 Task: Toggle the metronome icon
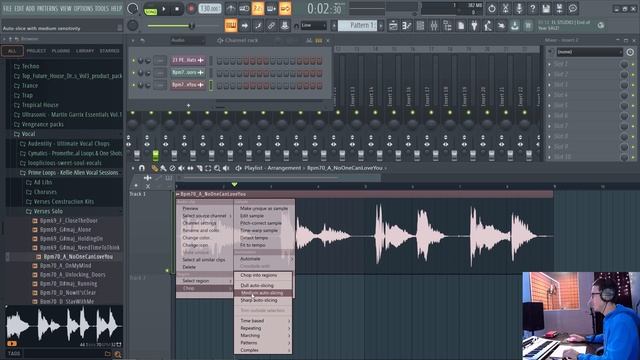coord(231,9)
